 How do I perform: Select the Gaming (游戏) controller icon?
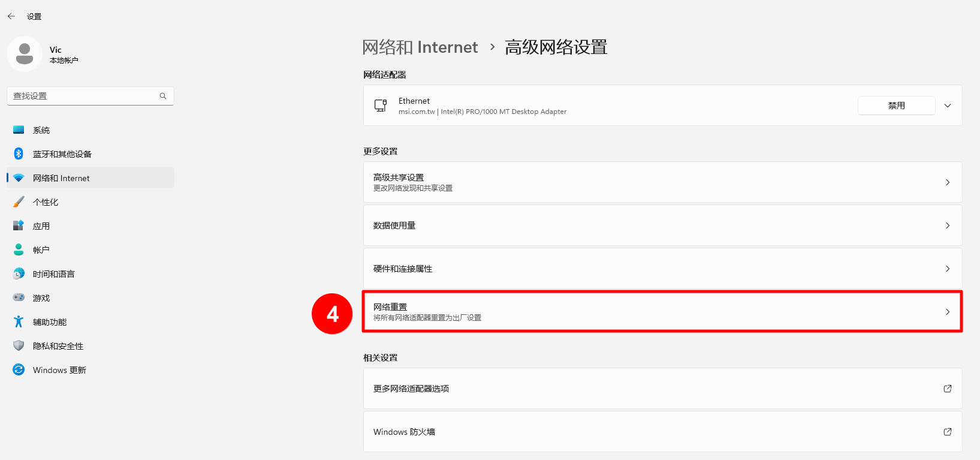coord(19,298)
